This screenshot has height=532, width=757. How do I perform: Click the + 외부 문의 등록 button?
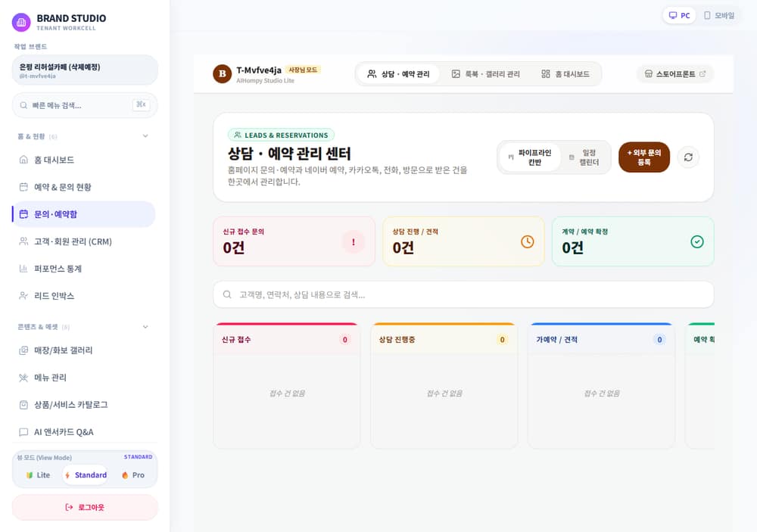[x=644, y=157]
